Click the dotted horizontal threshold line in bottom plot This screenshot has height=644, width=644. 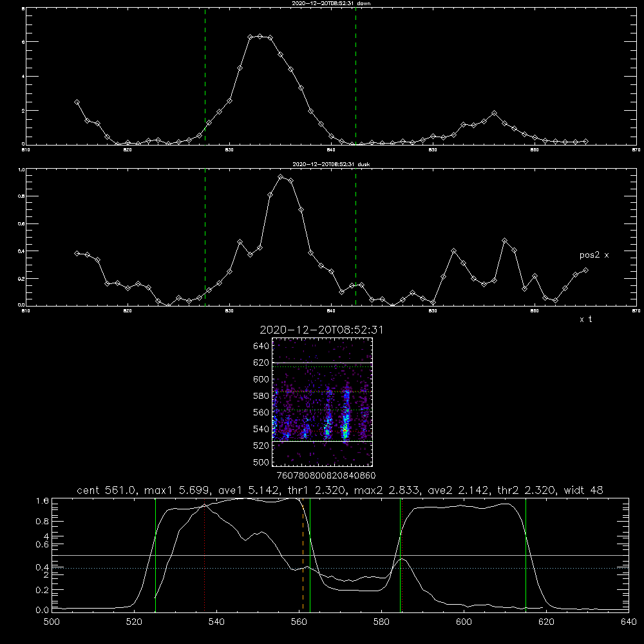pyautogui.click(x=340, y=568)
